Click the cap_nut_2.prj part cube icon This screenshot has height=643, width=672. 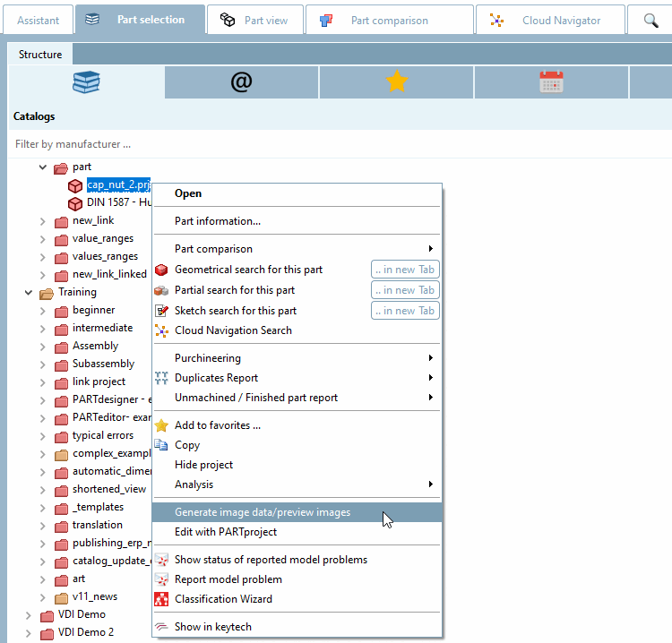coord(75,186)
